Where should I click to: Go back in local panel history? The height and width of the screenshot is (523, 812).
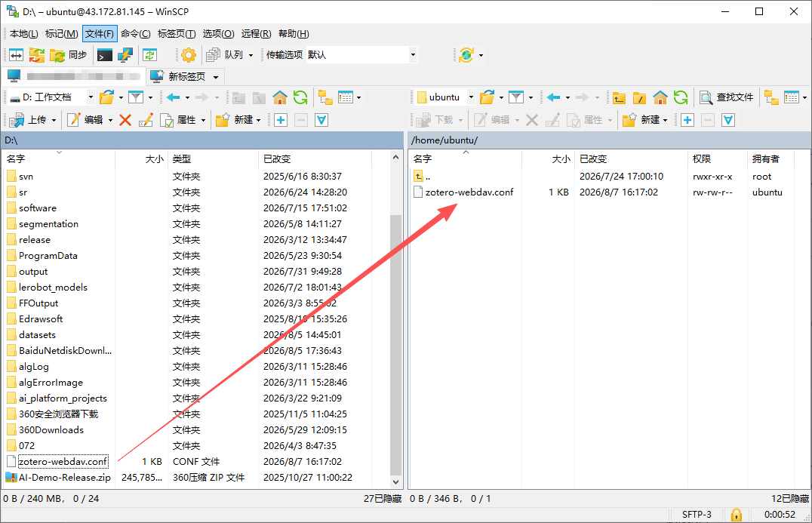[x=173, y=97]
